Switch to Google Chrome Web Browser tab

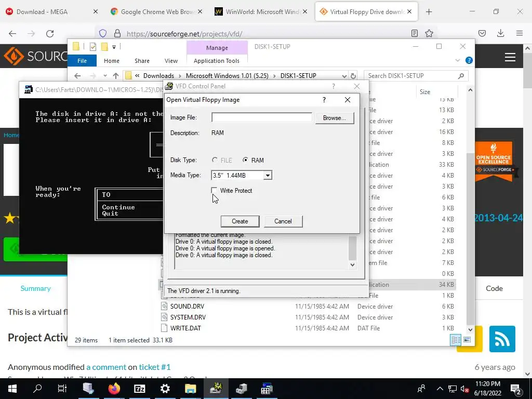pos(157,12)
